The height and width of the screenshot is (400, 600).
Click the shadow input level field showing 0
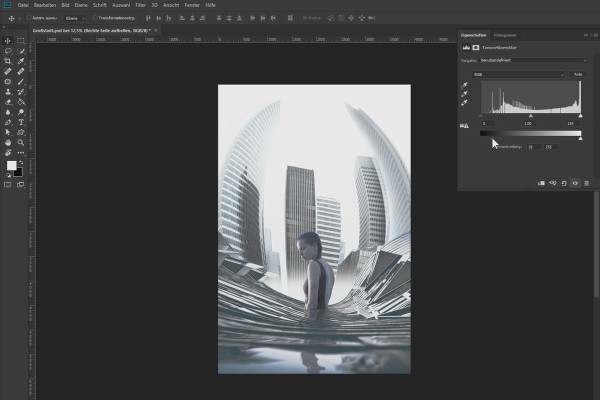(x=488, y=124)
